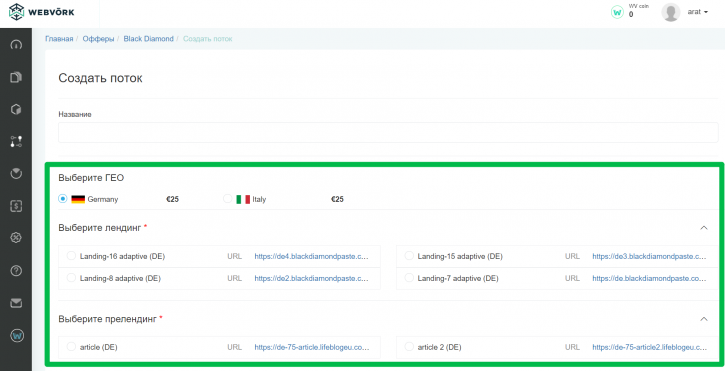This screenshot has width=725, height=371.
Task: Collapse the Выберите лендинг section chevron
Action: point(704,228)
